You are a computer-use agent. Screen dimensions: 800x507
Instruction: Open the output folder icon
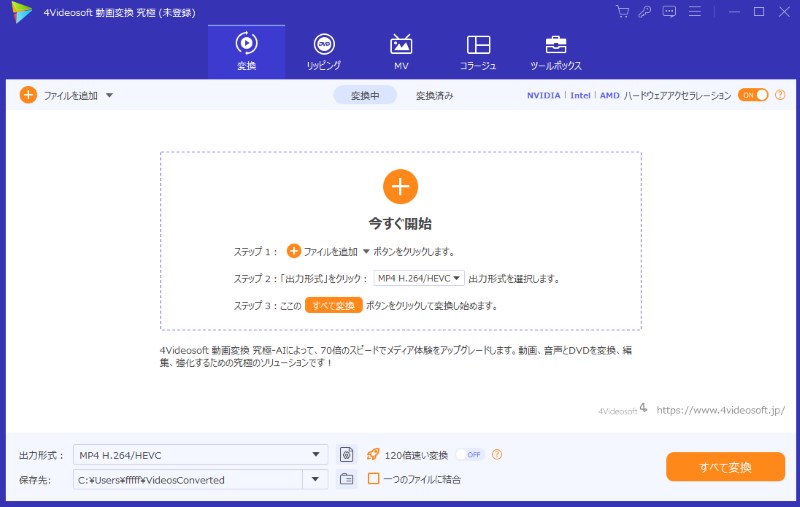coord(346,479)
